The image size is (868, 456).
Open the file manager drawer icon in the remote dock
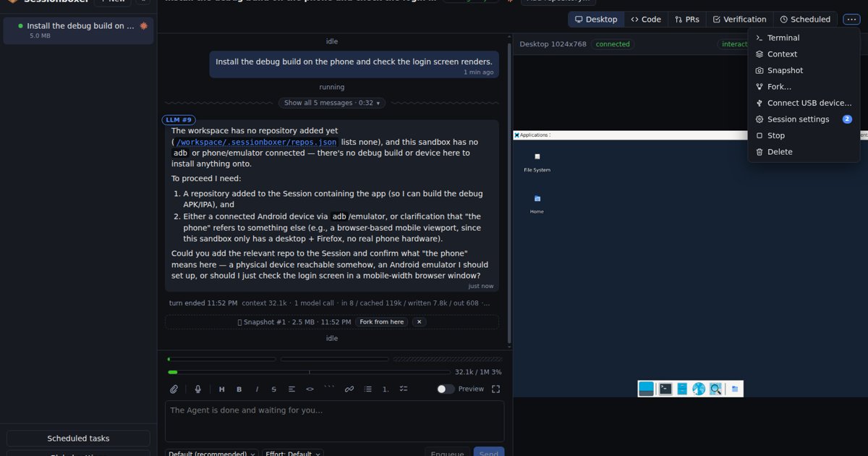(x=682, y=389)
